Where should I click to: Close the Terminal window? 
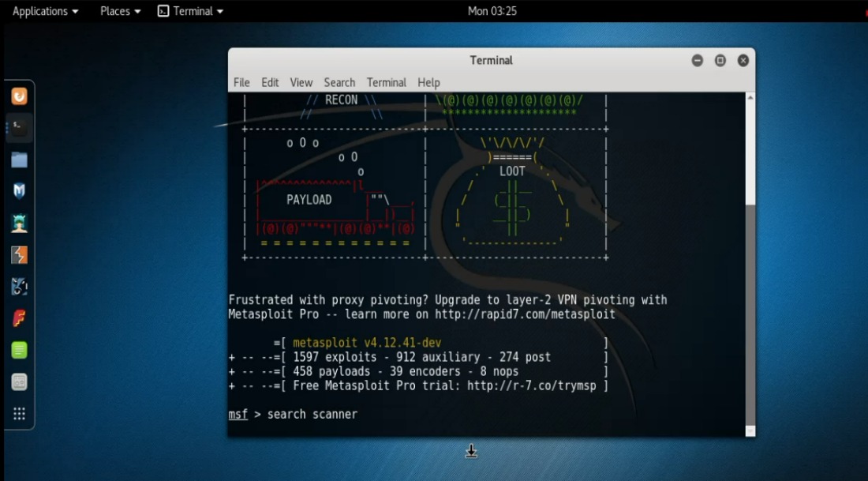[743, 60]
